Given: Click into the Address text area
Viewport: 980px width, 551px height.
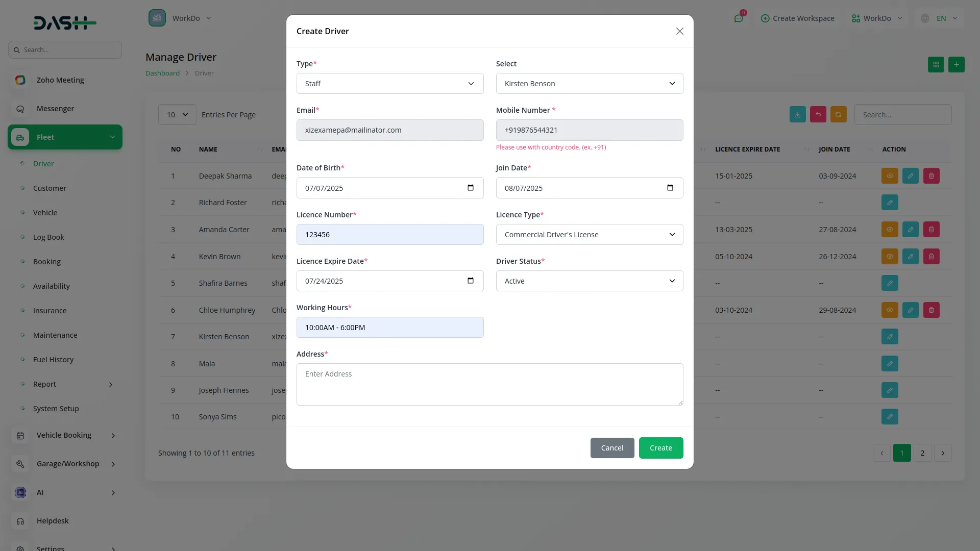Looking at the screenshot, I should (489, 384).
